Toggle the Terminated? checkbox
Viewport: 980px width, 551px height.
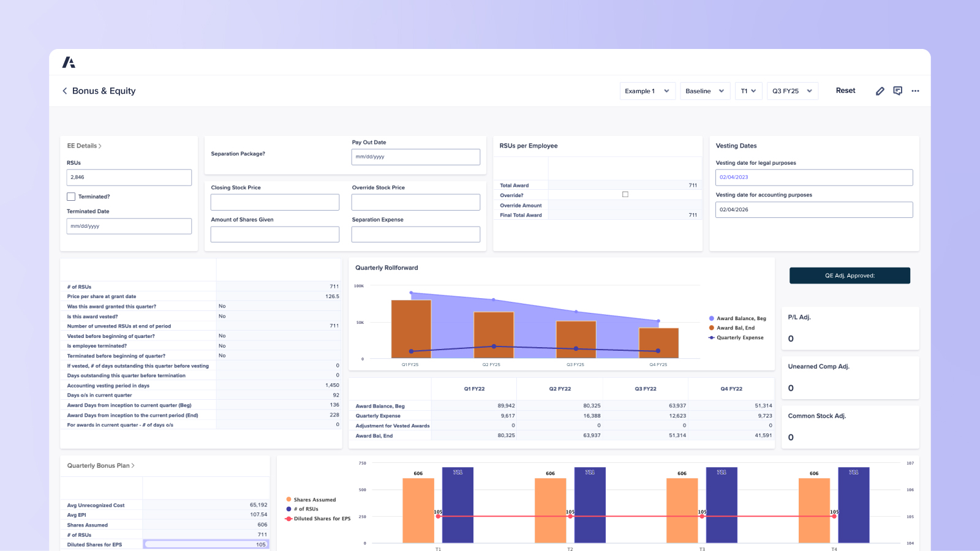[71, 197]
